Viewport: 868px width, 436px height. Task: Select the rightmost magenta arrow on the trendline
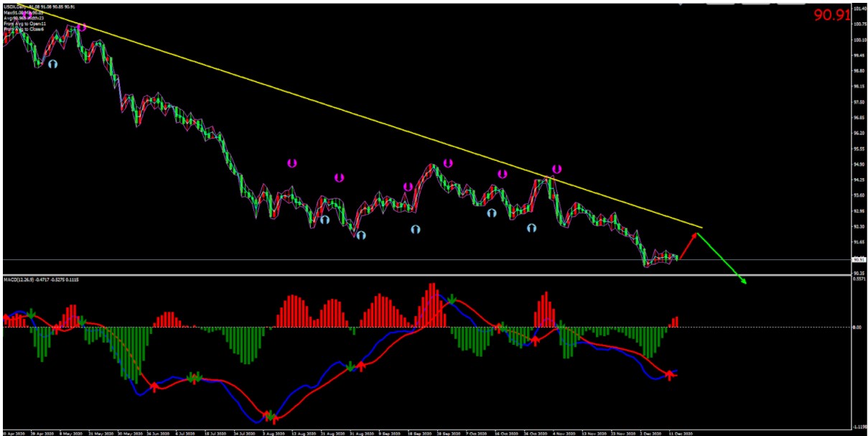556,170
